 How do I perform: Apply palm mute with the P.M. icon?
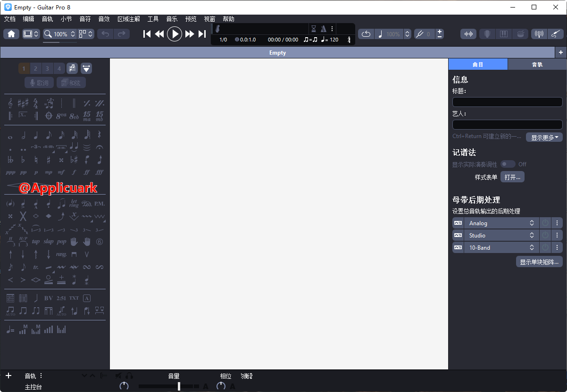click(x=100, y=204)
